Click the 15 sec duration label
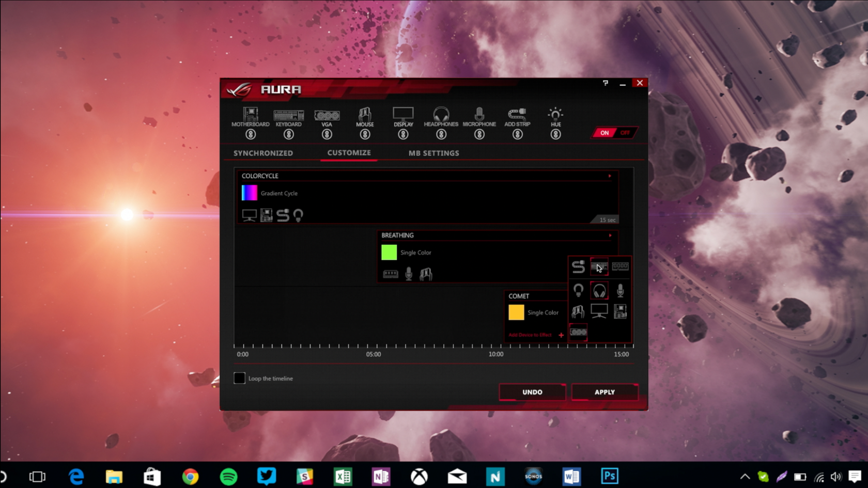 tap(608, 220)
